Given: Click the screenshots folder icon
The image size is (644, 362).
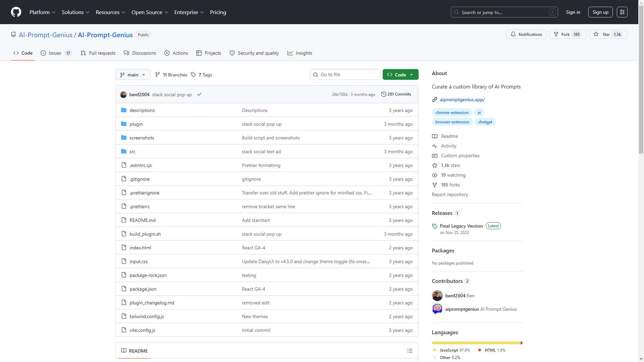Looking at the screenshot, I should click(x=124, y=138).
